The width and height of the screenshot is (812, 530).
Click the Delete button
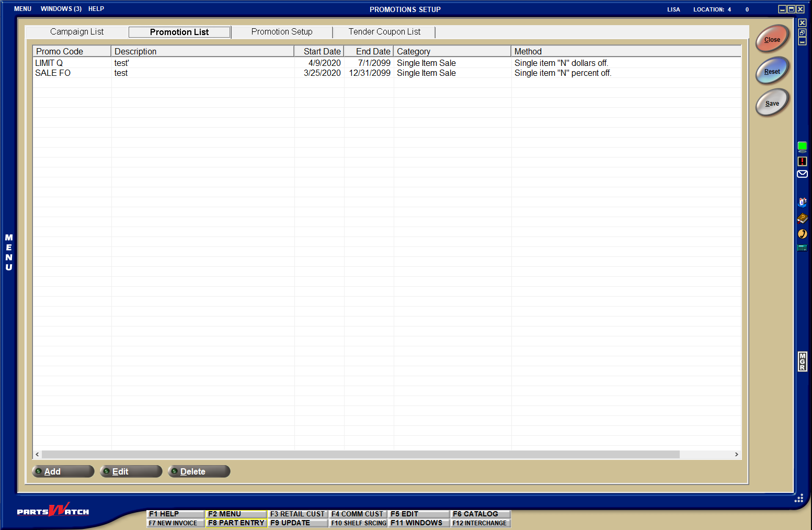199,471
